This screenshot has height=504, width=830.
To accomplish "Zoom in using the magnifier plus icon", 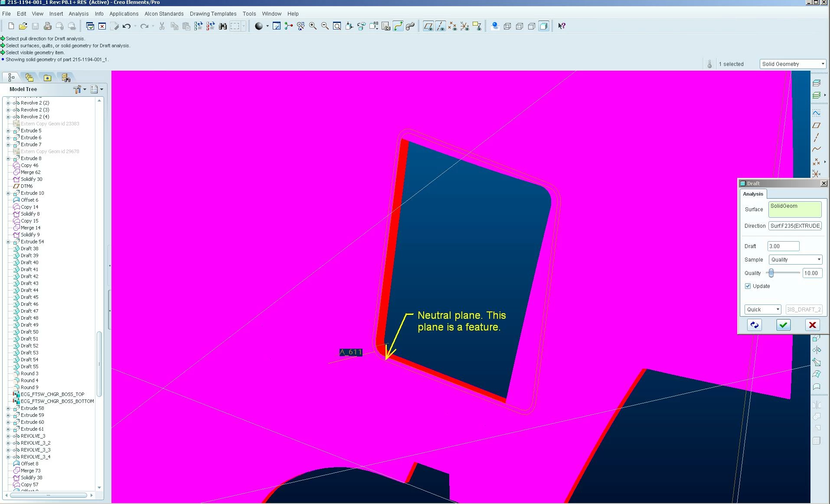I will tap(313, 26).
